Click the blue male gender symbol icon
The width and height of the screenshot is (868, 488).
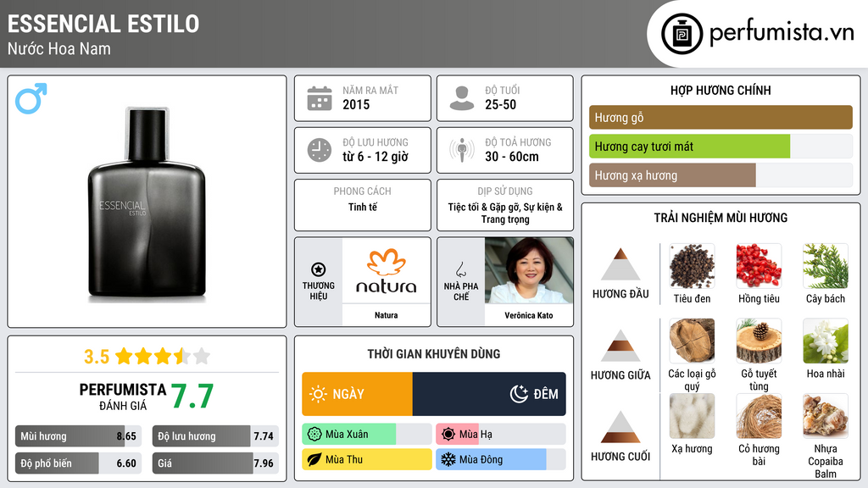31,98
